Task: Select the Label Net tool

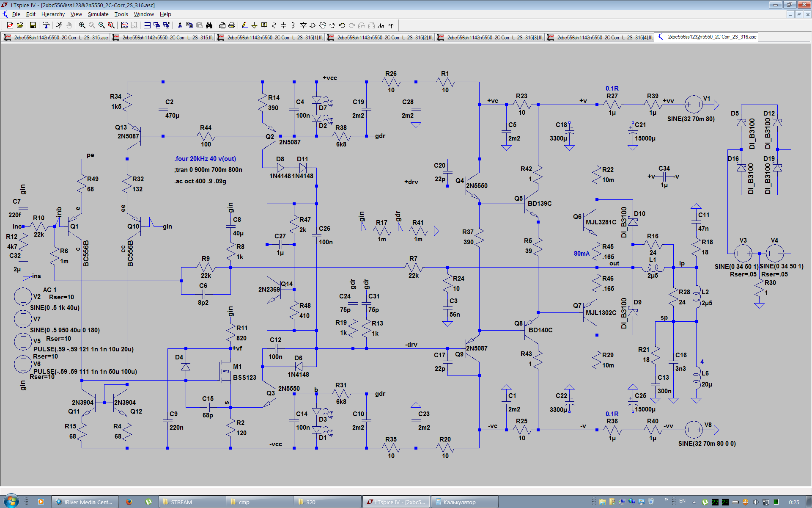Action: pyautogui.click(x=264, y=25)
